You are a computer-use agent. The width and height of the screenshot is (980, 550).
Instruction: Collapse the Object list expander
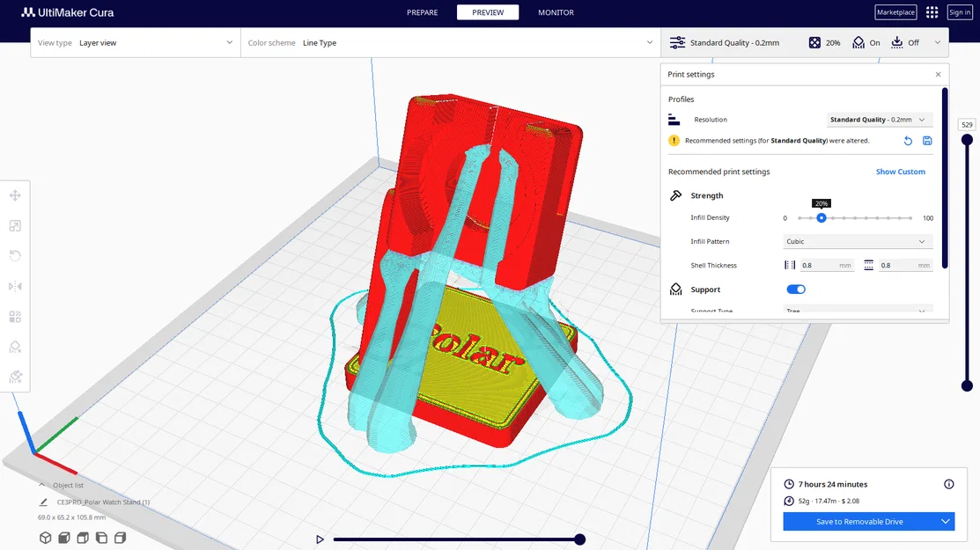[41, 485]
